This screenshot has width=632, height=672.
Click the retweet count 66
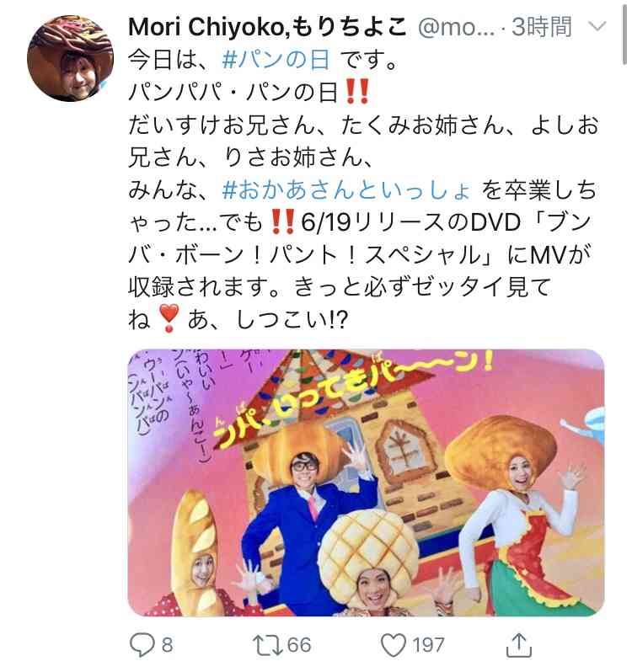(x=299, y=645)
